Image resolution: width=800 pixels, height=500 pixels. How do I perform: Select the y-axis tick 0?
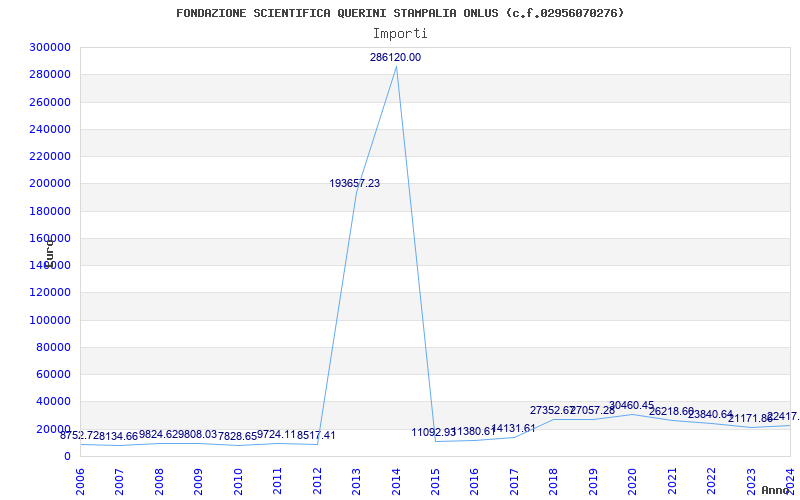click(x=67, y=457)
